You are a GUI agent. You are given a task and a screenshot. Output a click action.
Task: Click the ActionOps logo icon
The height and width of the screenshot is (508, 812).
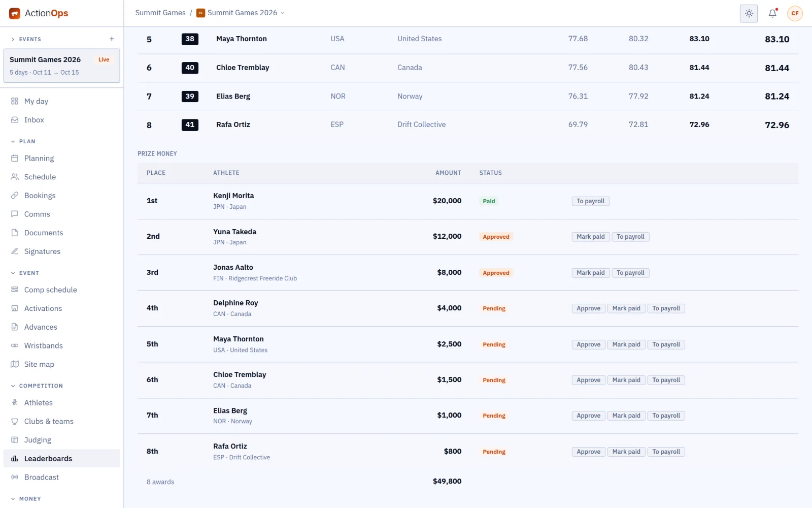coord(15,13)
